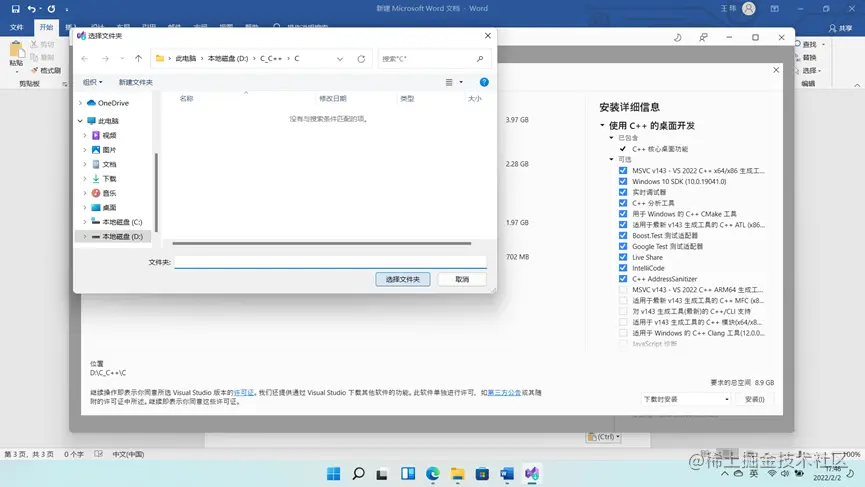Collapse 使用 C++ 的桌面开发 section
This screenshot has width=865, height=487.
point(602,125)
